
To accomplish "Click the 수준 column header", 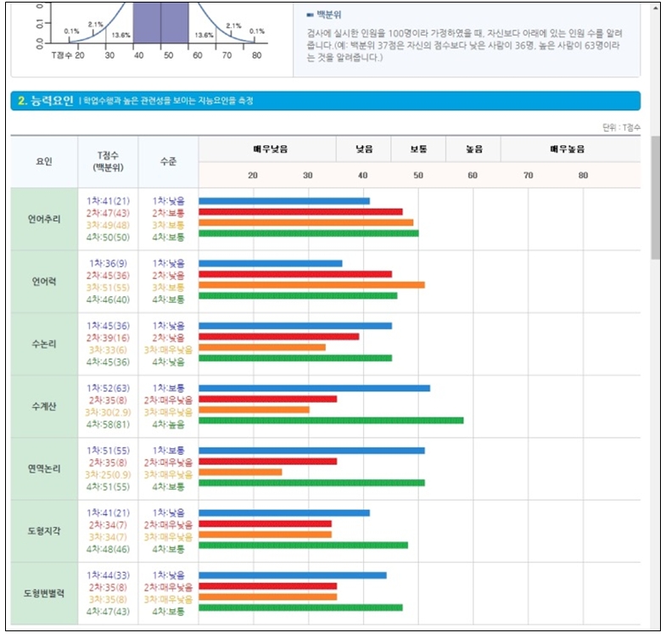I will pyautogui.click(x=168, y=161).
